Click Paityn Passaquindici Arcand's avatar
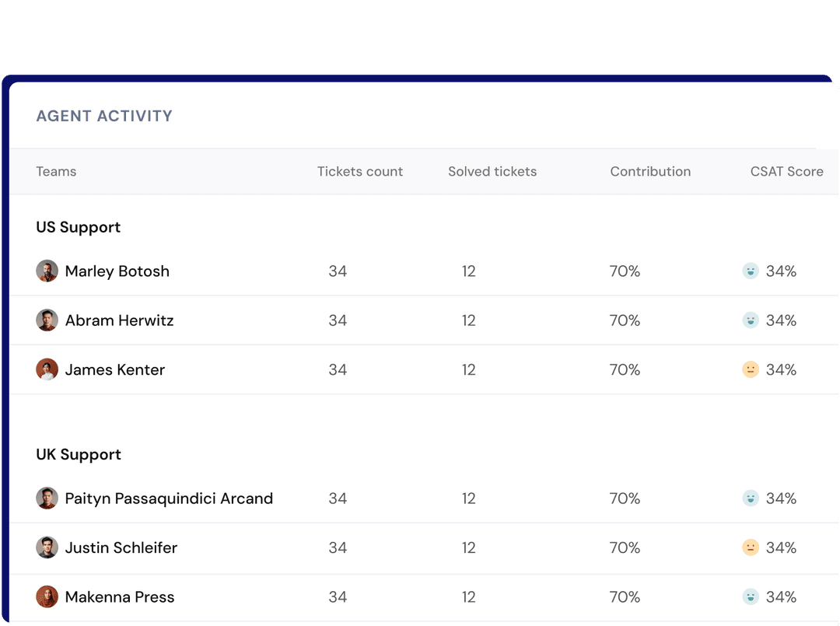The width and height of the screenshot is (840, 626). coord(47,498)
